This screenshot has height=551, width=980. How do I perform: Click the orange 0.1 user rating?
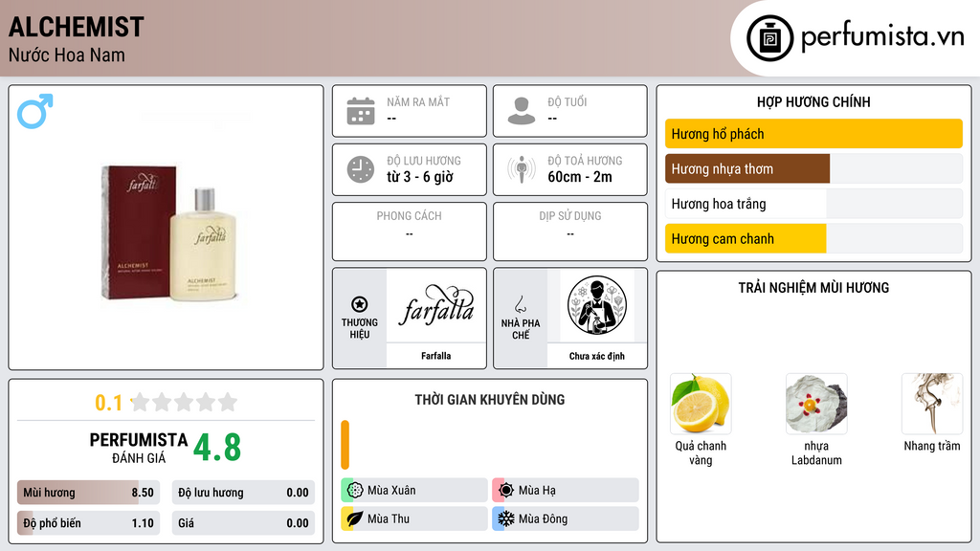[108, 403]
